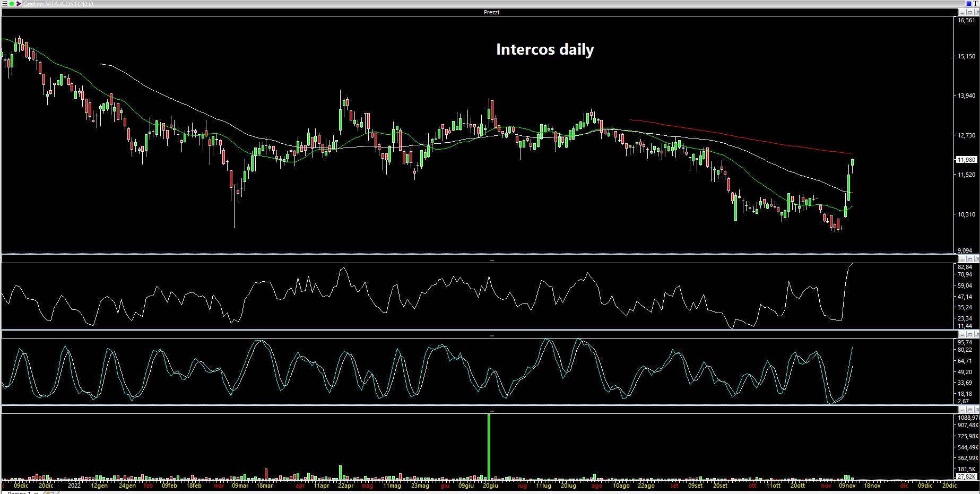This screenshot has width=980, height=494.
Task: Minimize the RSI indicator panel
Action: point(962,259)
